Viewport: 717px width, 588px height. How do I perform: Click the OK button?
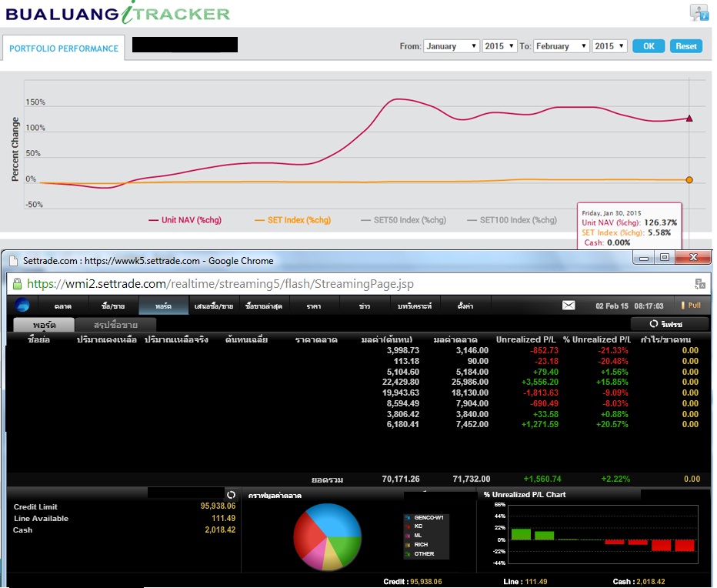pyautogui.click(x=649, y=46)
